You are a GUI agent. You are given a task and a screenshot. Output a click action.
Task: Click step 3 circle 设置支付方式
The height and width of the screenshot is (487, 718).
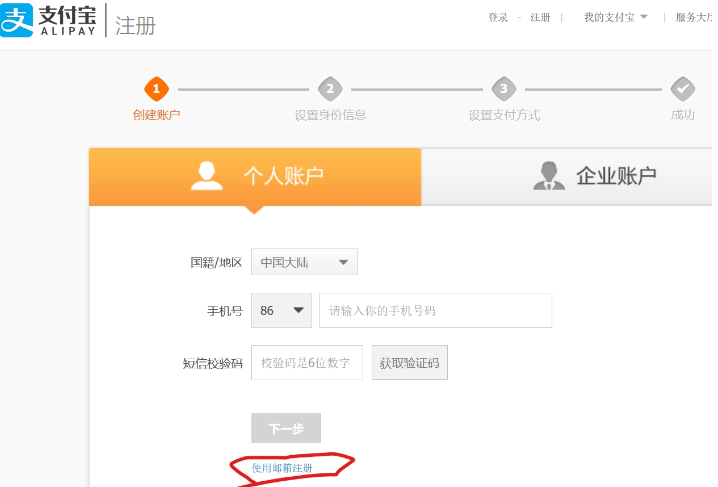504,88
